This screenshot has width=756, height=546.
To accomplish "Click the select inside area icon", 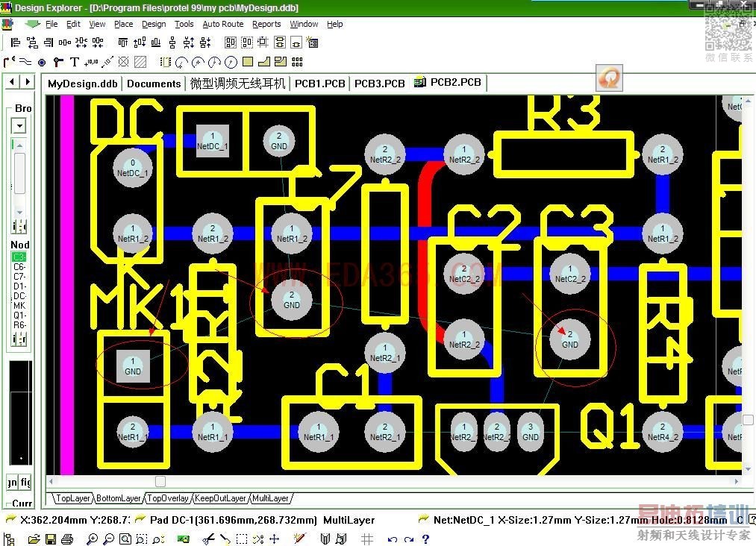I will pos(242,539).
